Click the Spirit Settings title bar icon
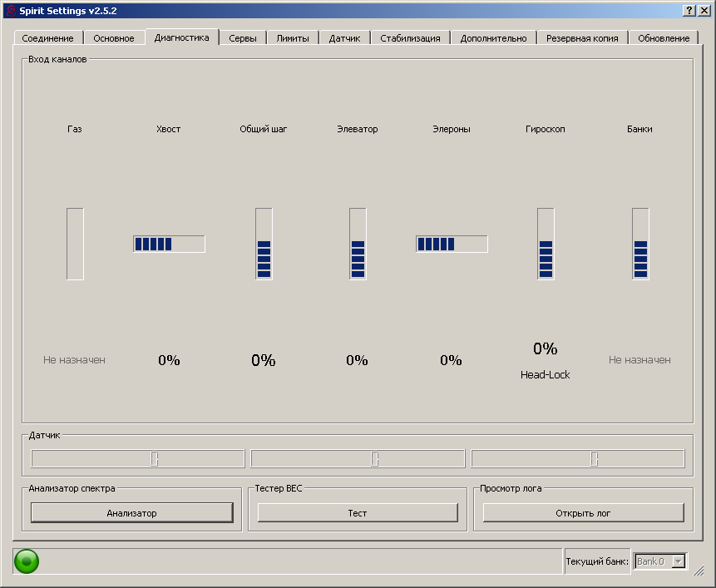 pos(10,10)
